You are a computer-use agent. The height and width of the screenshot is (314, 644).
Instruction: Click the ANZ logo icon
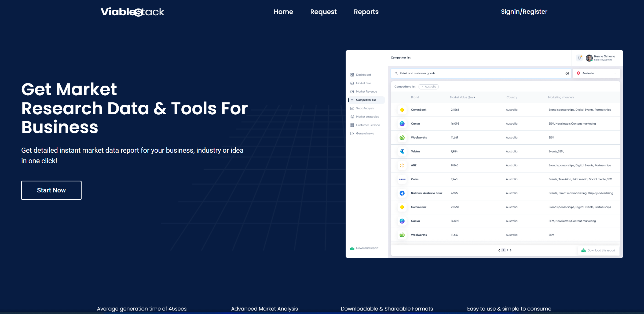coord(402,166)
